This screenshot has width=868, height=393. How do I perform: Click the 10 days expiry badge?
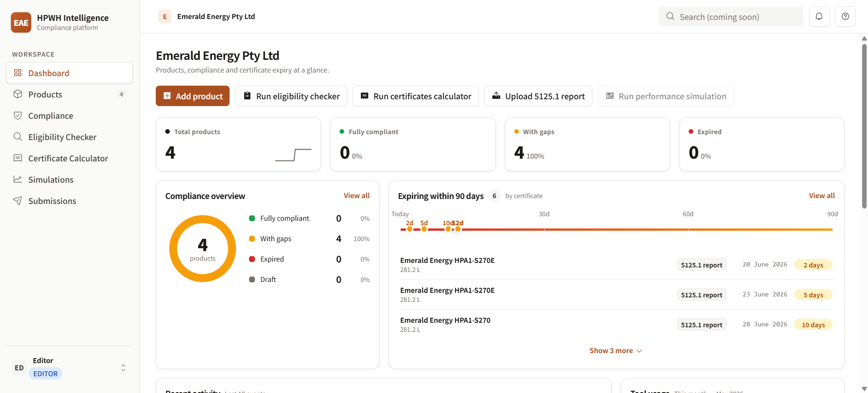[813, 325]
